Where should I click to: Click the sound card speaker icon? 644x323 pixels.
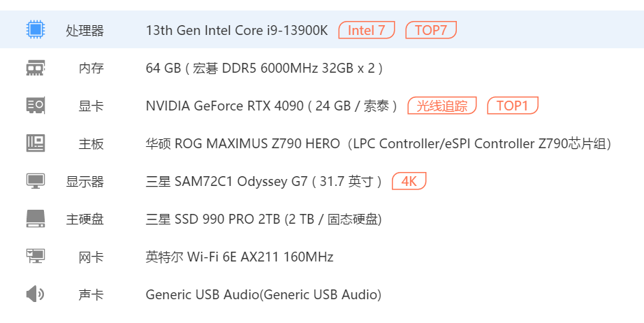click(36, 294)
